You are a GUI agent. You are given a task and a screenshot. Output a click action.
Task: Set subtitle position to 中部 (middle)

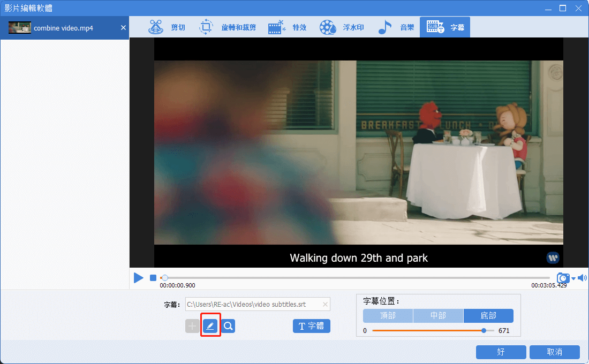coord(439,316)
